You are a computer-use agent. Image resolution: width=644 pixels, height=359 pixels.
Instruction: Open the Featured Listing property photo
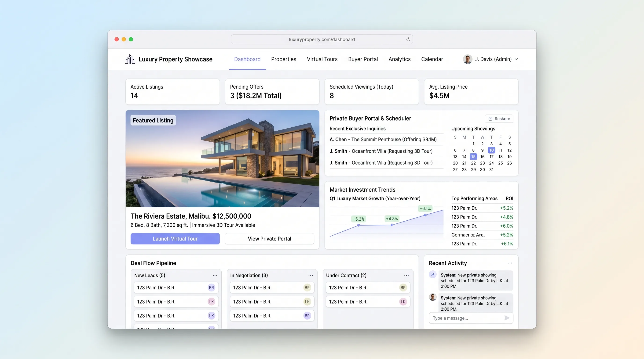click(222, 158)
